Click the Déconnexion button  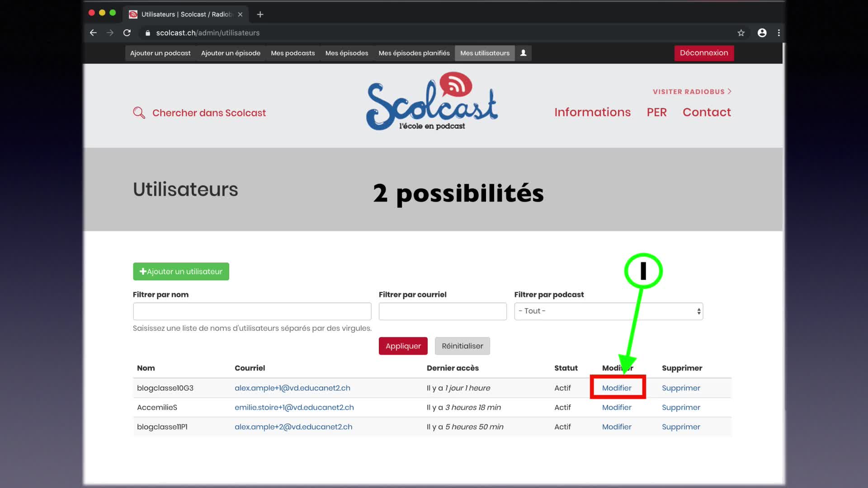tap(703, 53)
